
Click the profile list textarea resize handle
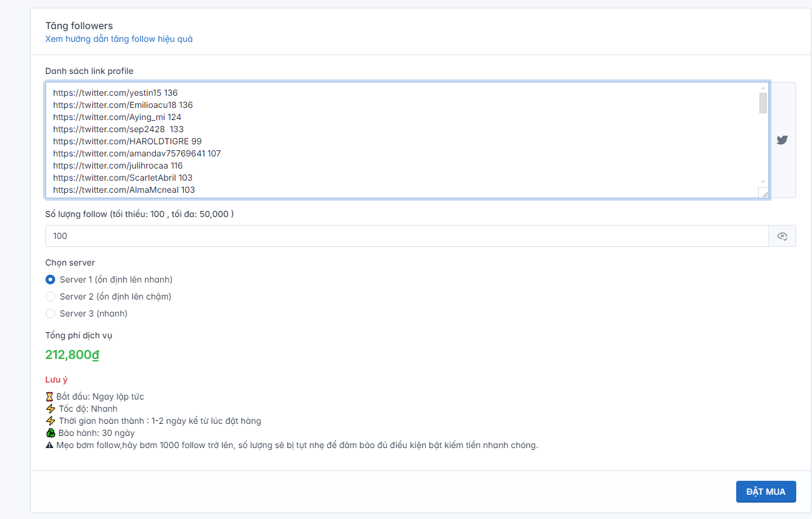[x=763, y=193]
